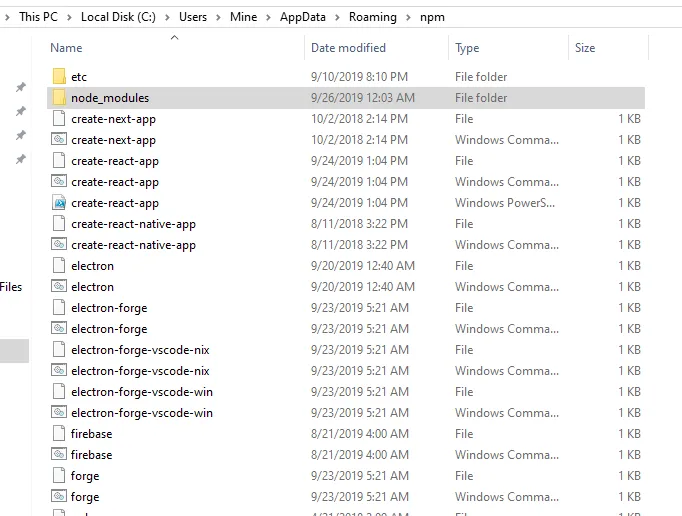Select create-react-app plain file icon
Image resolution: width=682 pixels, height=516 pixels.
tap(59, 160)
